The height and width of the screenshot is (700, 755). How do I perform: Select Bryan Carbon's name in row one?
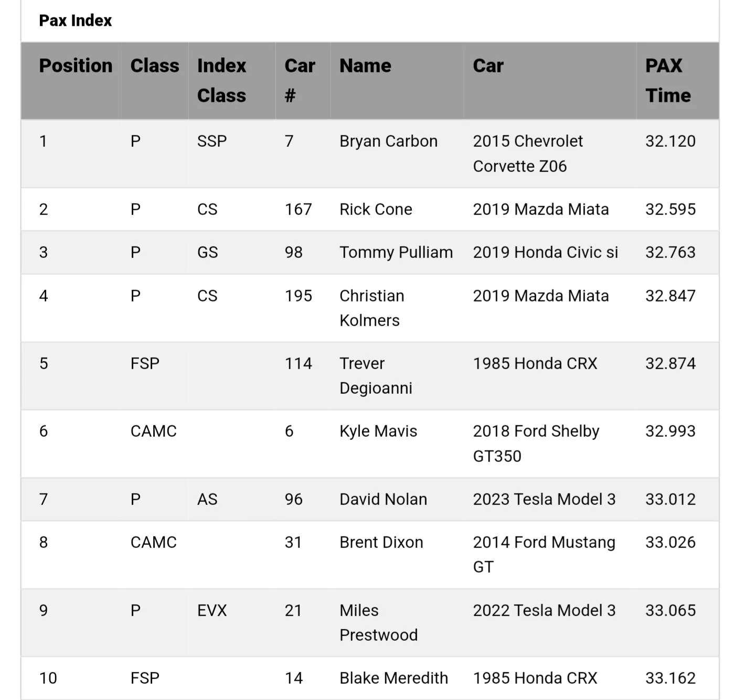click(x=388, y=141)
